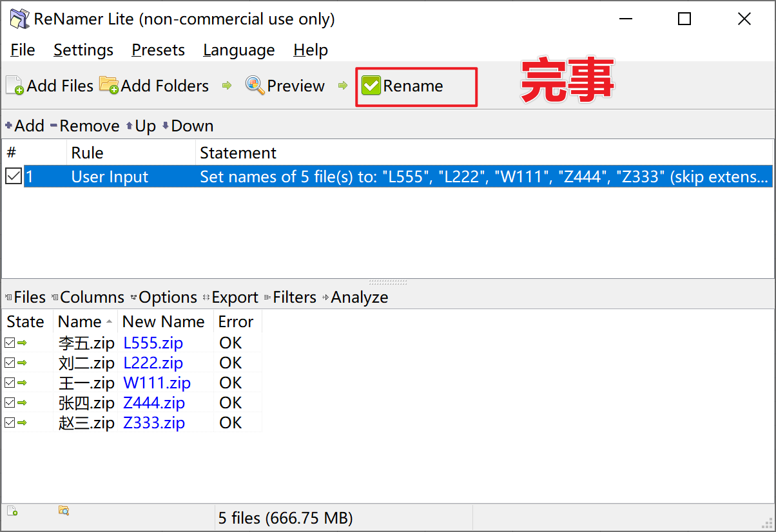Click OK status in 赵三.zip row
776x532 pixels.
point(230,423)
